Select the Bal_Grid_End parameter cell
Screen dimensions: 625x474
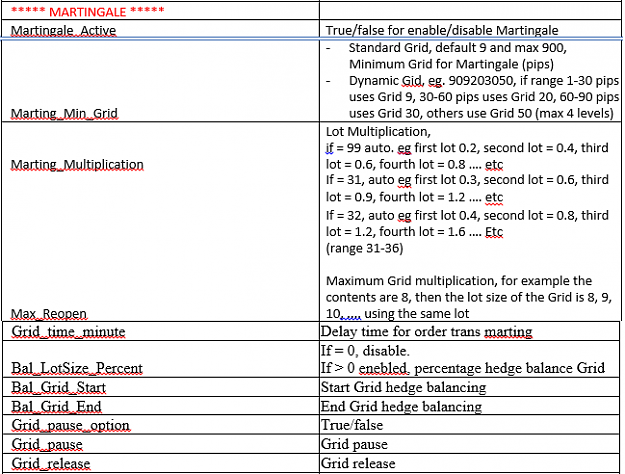click(161, 406)
